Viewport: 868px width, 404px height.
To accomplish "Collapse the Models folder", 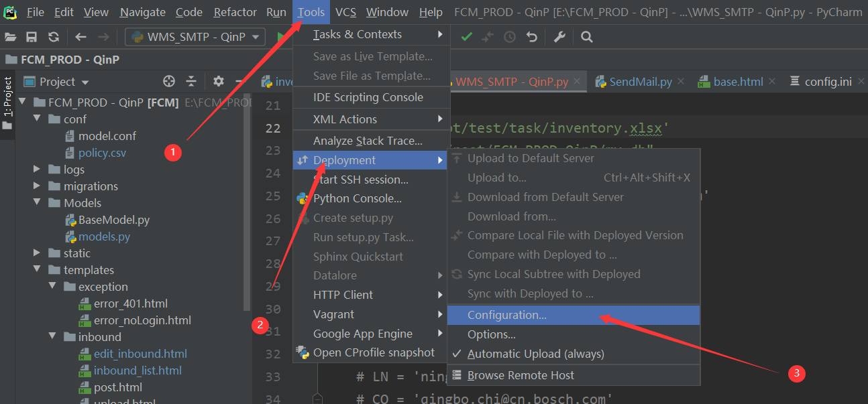I will pos(37,203).
